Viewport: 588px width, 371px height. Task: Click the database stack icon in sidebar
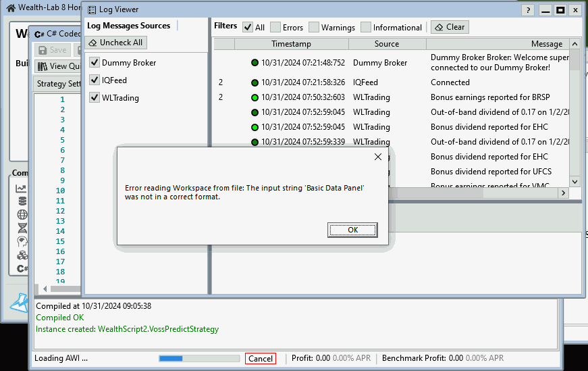tap(22, 201)
